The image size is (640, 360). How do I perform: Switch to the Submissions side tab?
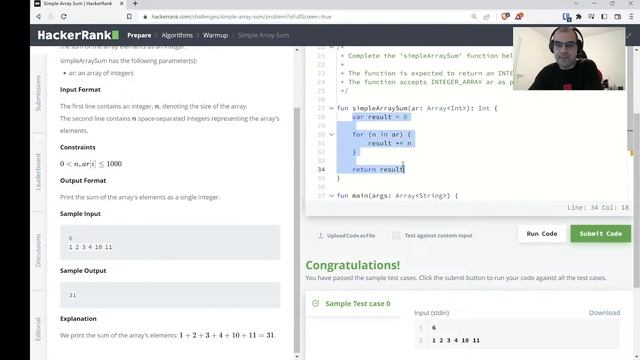(38, 93)
